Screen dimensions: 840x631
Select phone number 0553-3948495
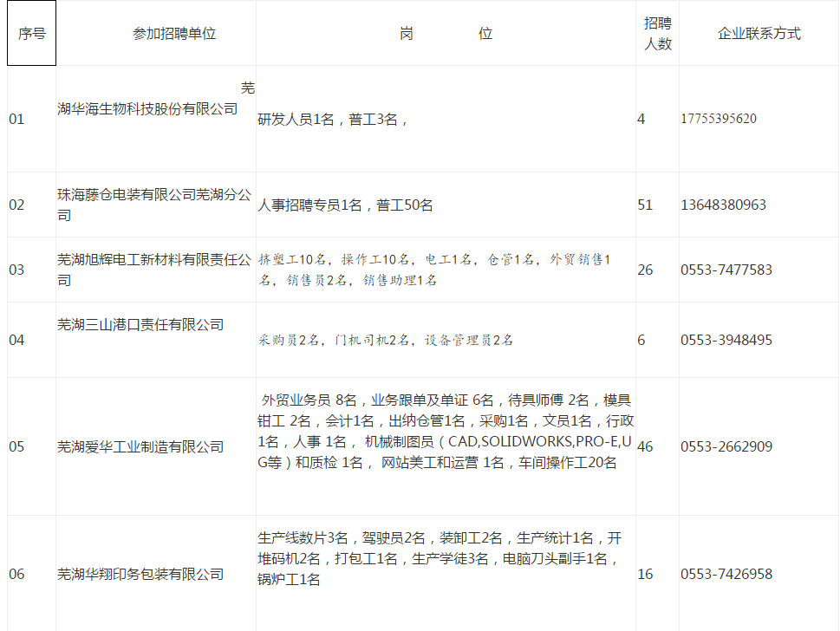click(726, 340)
